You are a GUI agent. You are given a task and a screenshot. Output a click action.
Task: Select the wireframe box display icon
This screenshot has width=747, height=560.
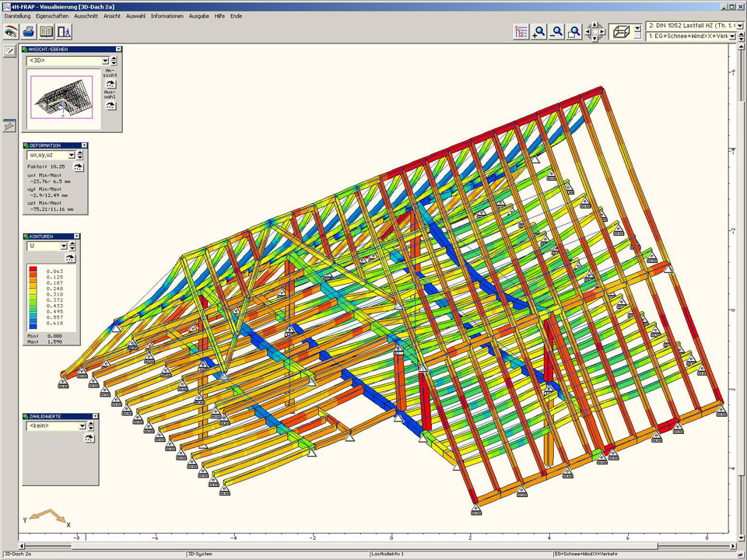(621, 32)
